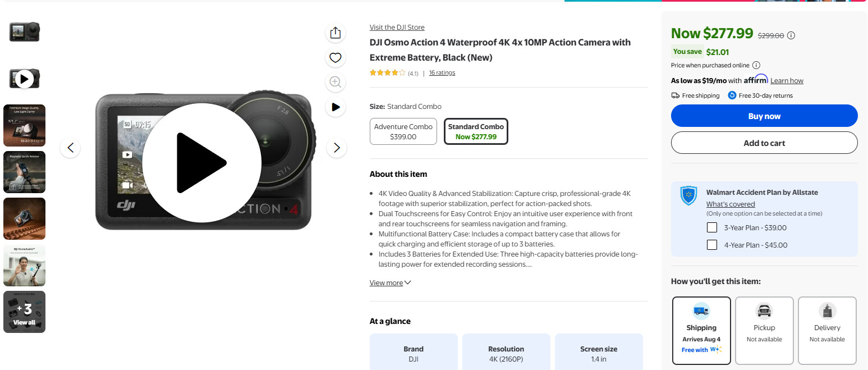The width and height of the screenshot is (868, 370).
Task: Open the 'Visit the DJI Store' link
Action: (397, 28)
